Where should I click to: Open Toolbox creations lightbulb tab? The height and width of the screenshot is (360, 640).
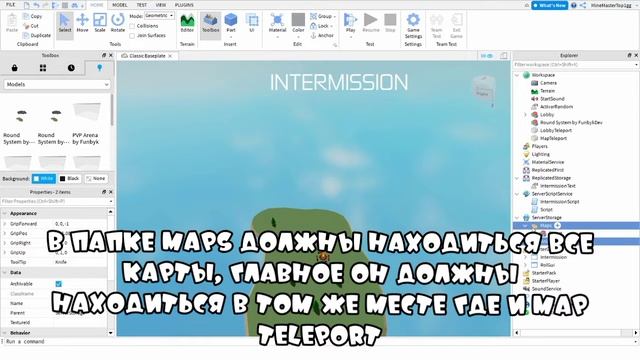(x=100, y=68)
